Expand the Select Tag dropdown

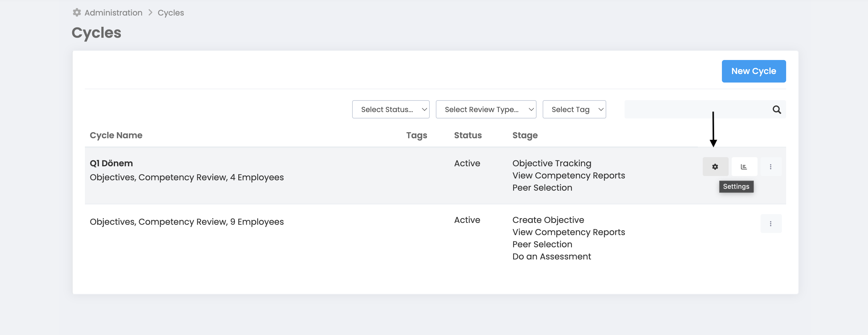coord(574,110)
